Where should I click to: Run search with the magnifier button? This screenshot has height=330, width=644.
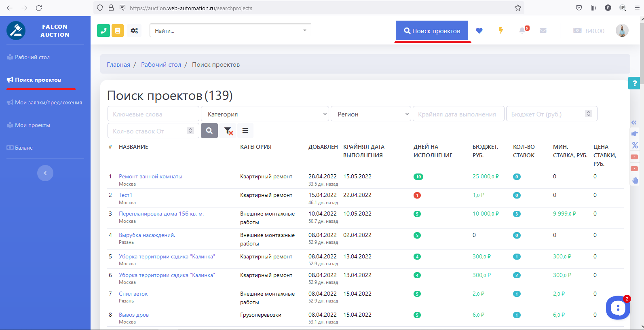tap(209, 131)
